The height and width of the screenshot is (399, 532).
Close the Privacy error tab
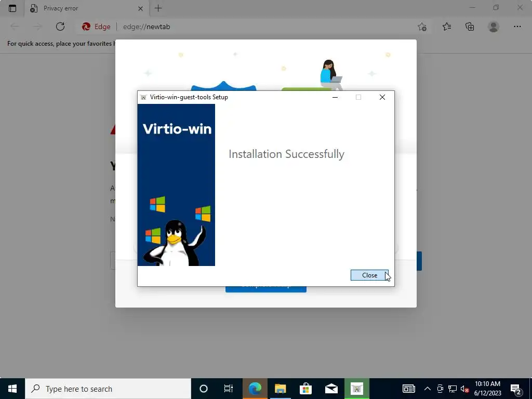[140, 8]
